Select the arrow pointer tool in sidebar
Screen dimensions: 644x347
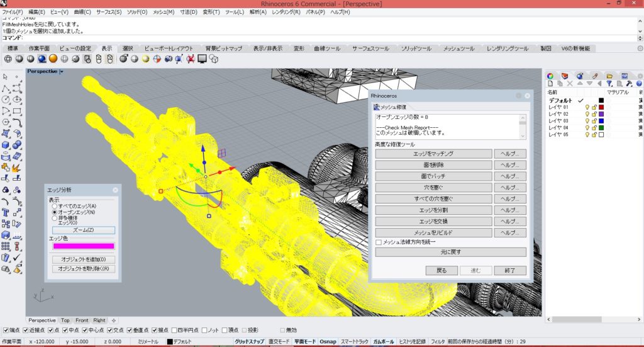coord(6,77)
